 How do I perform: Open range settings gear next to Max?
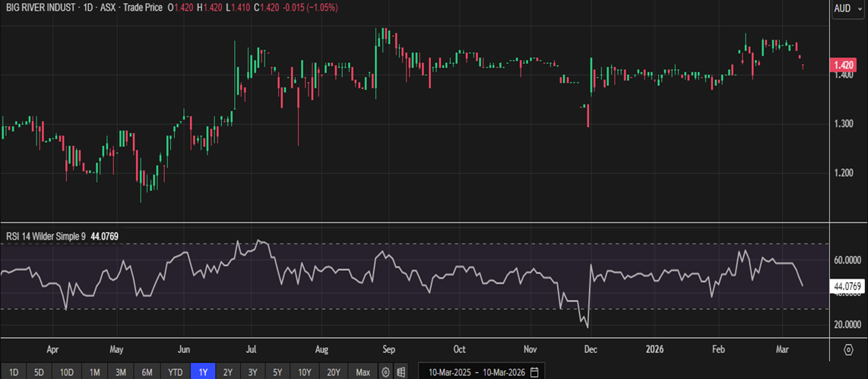pyautogui.click(x=386, y=372)
